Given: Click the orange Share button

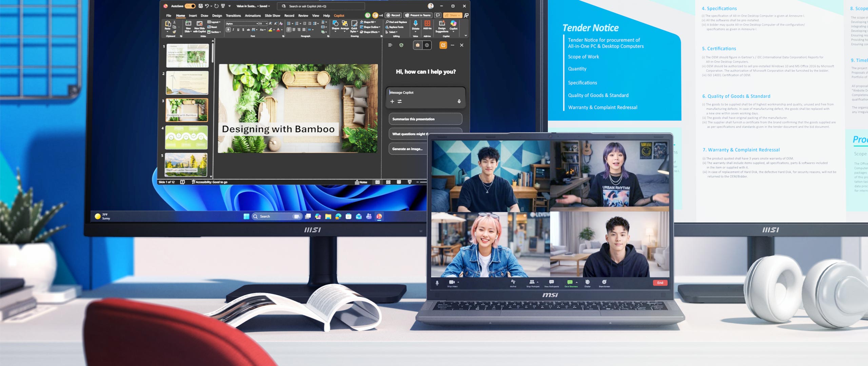Looking at the screenshot, I should [453, 16].
